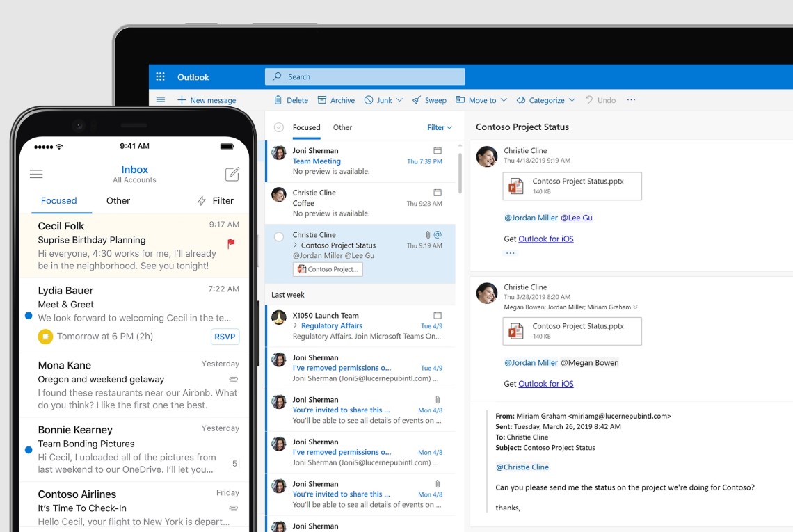This screenshot has height=532, width=793.
Task: Click the Delete trash icon
Action: coord(278,100)
